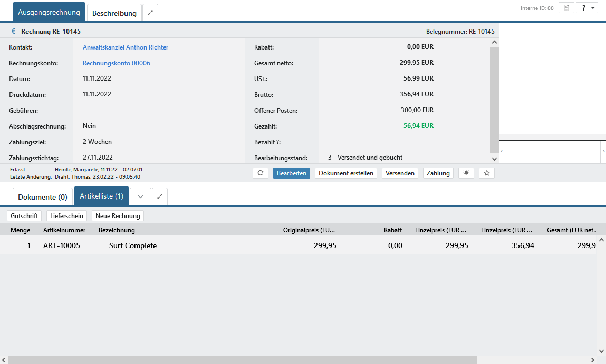Expand the upper panel with arrows icon
Viewport: 606px width, 364px height.
point(150,13)
